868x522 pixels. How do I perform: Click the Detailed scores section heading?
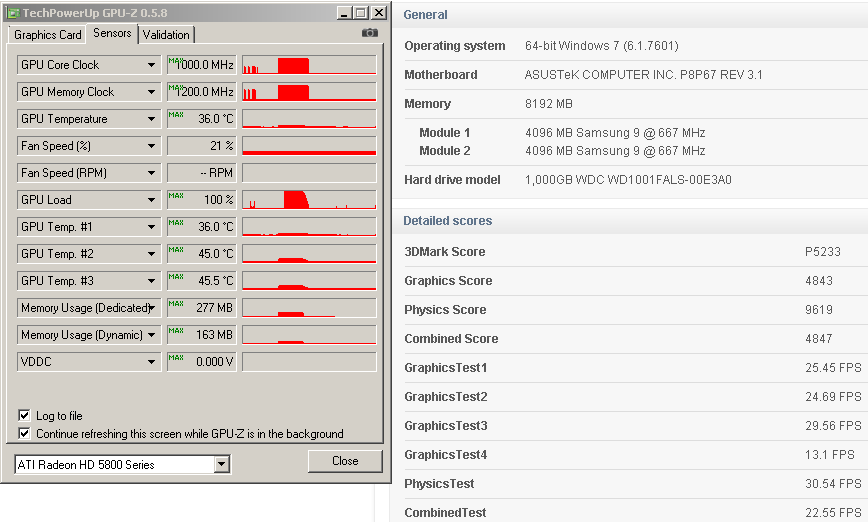click(447, 221)
